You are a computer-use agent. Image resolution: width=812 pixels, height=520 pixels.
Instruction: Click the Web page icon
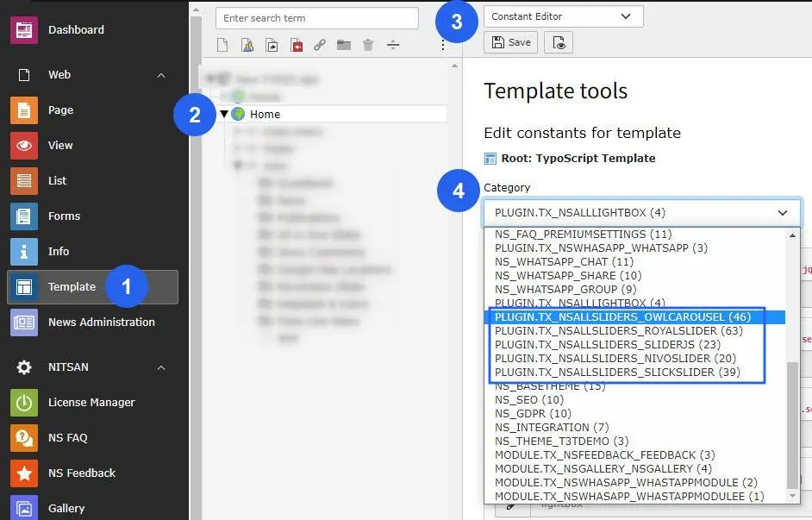[x=24, y=75]
